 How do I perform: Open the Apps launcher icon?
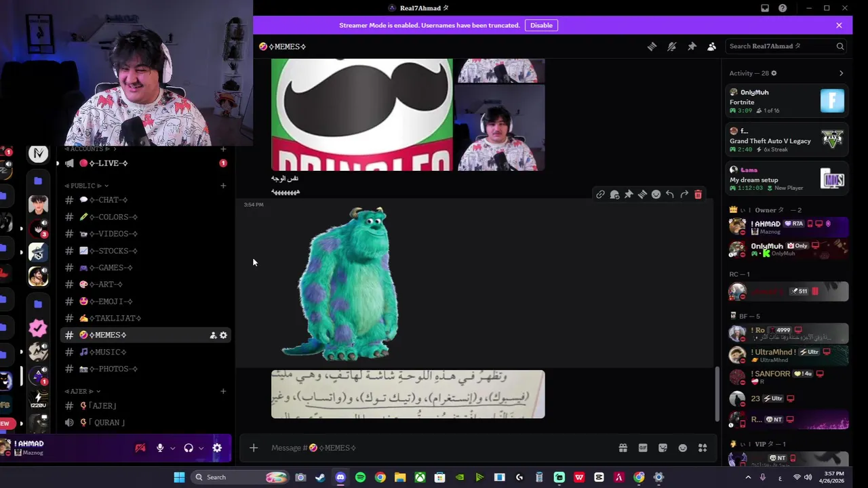pos(703,448)
